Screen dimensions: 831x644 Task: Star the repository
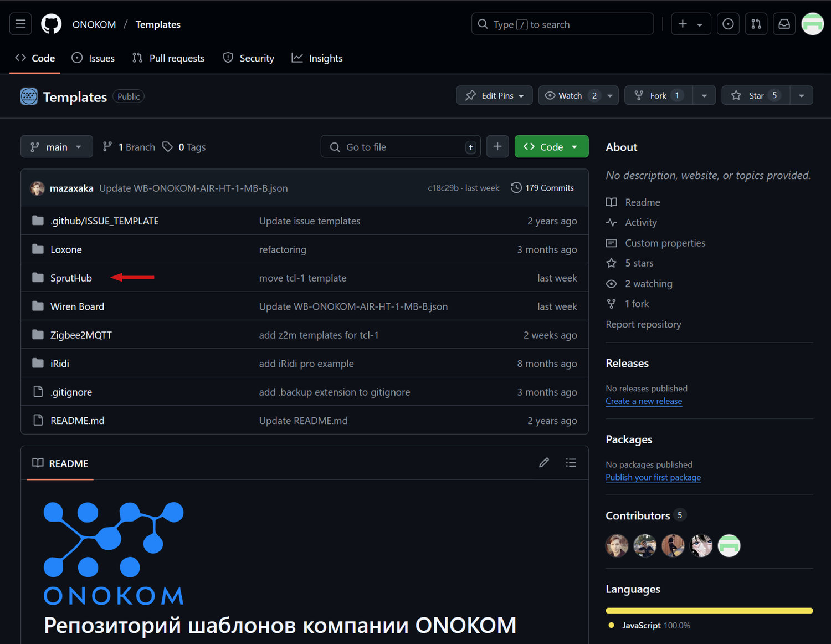pyautogui.click(x=756, y=95)
